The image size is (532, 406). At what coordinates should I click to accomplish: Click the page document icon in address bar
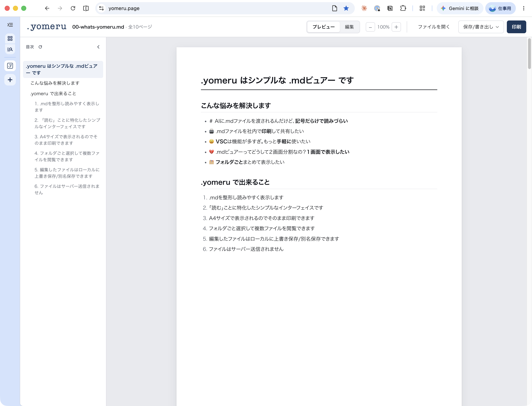point(334,8)
